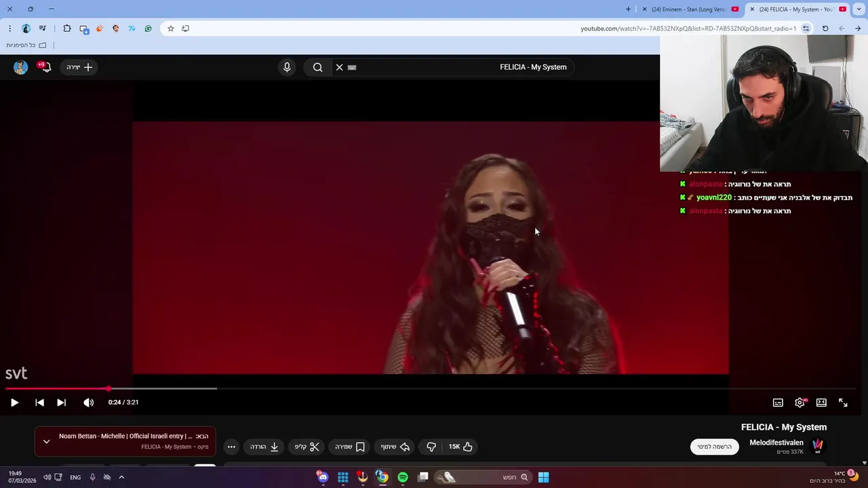Bookmark this page with the star

tap(171, 28)
